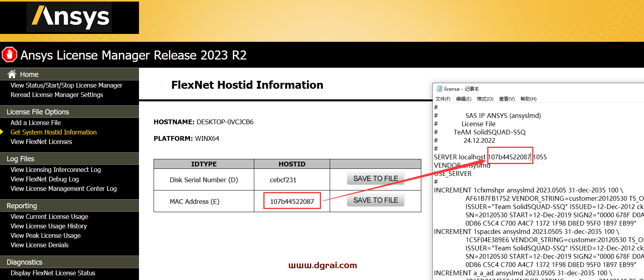This screenshot has height=280, width=644.
Task: Open View License Denials
Action: pyautogui.click(x=39, y=245)
